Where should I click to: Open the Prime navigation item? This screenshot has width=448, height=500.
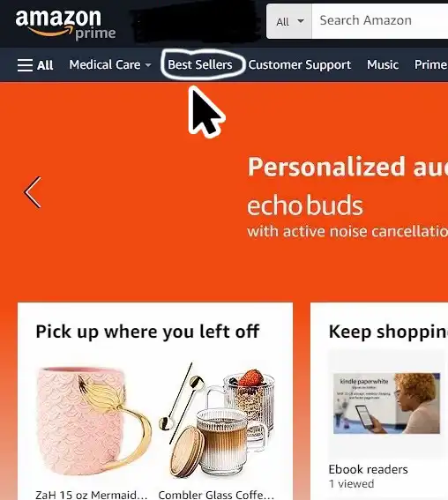pyautogui.click(x=430, y=64)
